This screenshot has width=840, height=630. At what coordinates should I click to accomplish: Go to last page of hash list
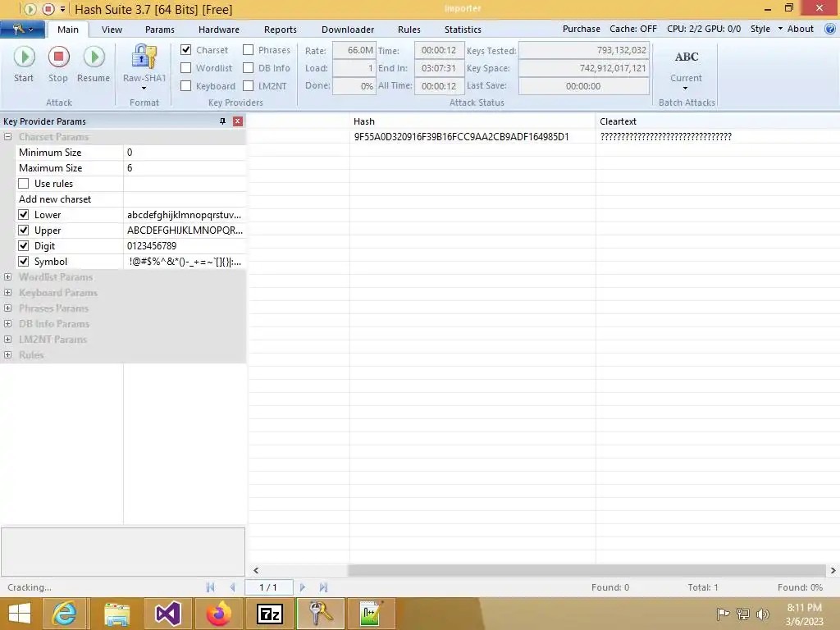[x=323, y=587]
